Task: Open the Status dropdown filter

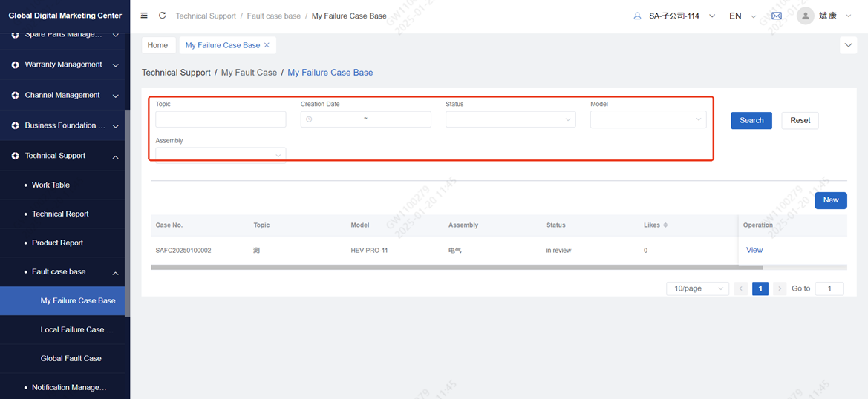Action: pos(510,119)
